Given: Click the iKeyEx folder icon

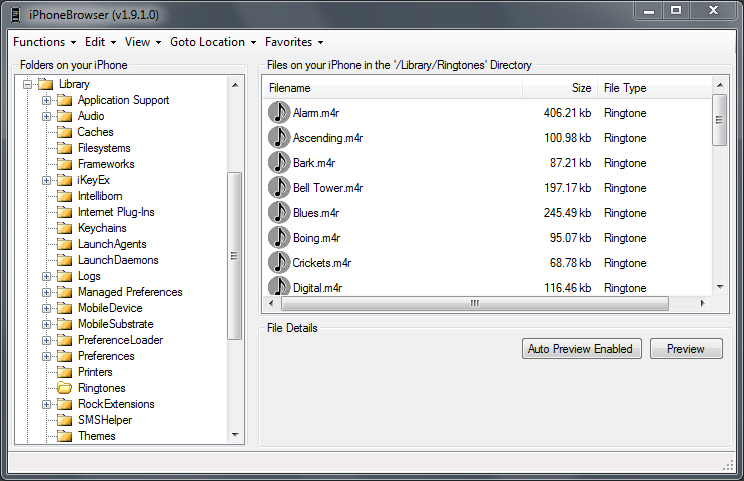Looking at the screenshot, I should 65,180.
